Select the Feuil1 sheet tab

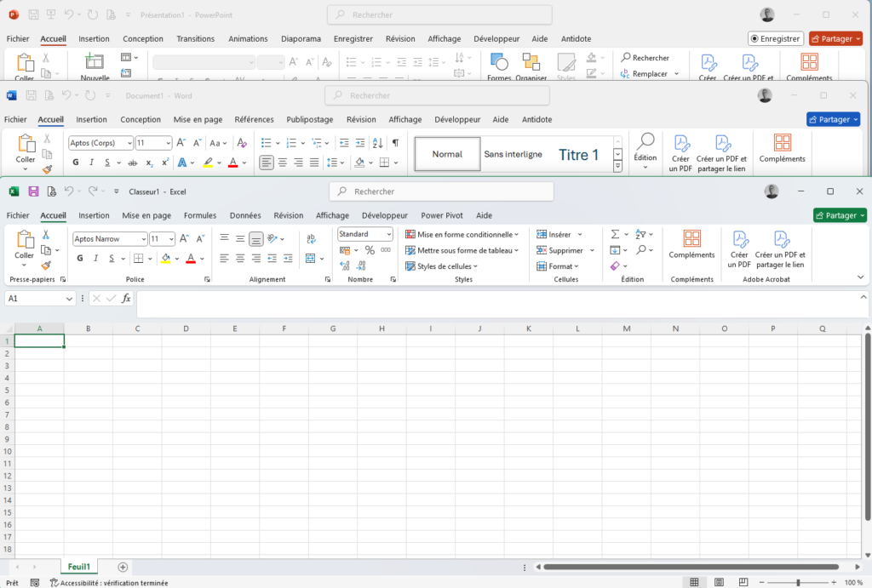click(79, 567)
